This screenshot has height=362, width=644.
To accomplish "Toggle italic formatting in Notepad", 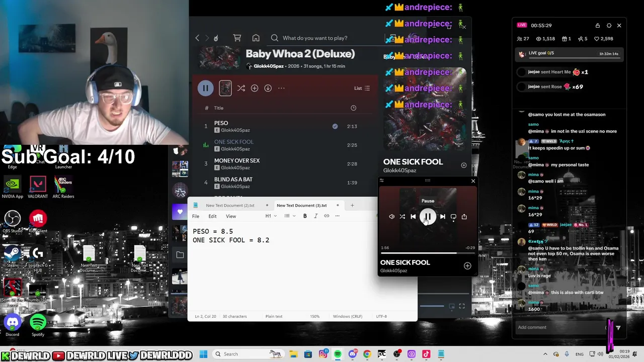I will coord(315,216).
